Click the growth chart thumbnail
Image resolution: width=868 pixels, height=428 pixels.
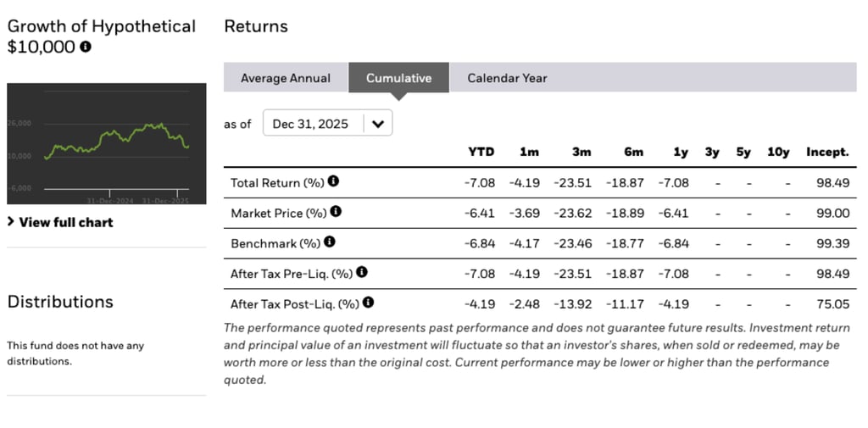click(106, 143)
